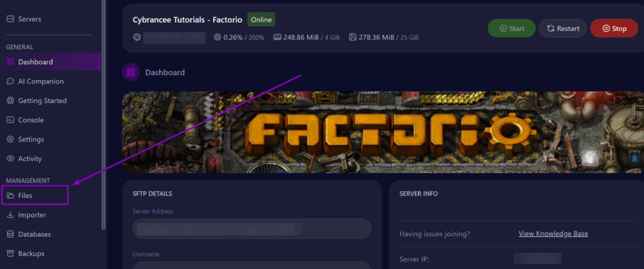The width and height of the screenshot is (644, 269).
Task: Open the Activity page
Action: [30, 159]
